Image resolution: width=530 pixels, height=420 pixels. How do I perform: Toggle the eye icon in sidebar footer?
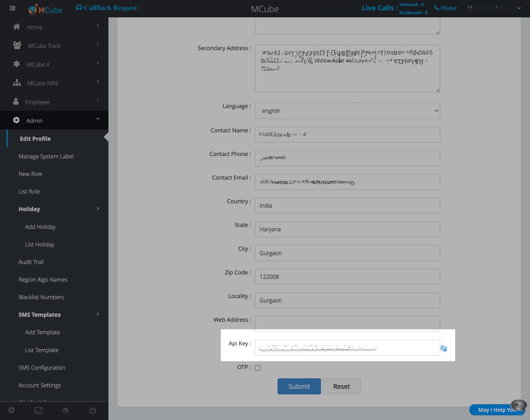(65, 410)
